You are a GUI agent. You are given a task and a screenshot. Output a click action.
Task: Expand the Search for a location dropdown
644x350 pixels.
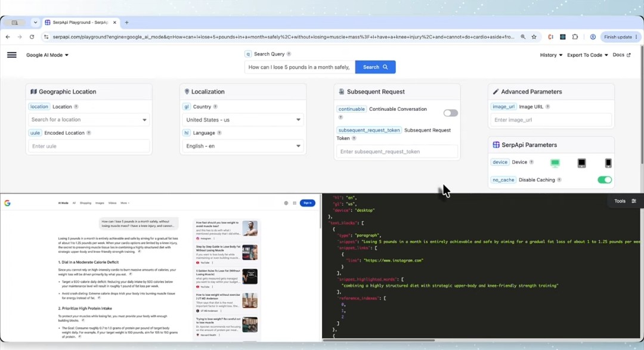coord(89,119)
